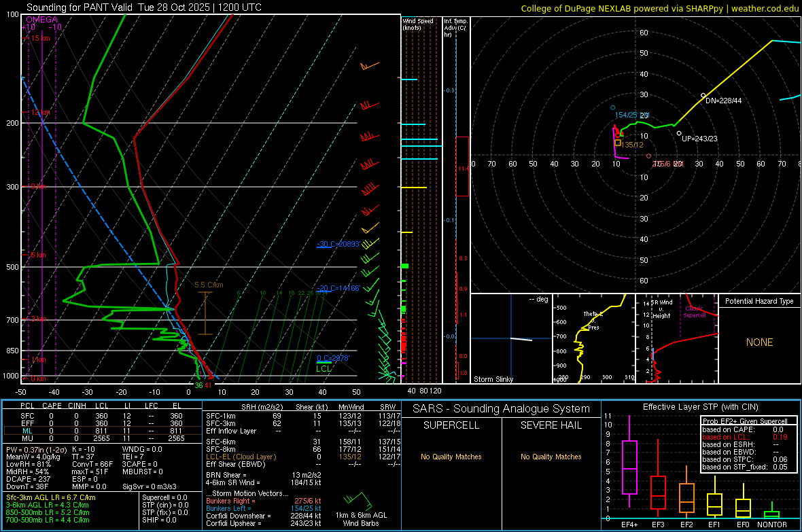Screen dimensions: 802x532
Task: Select the SigSvr = 0 m3/s3 value
Action: tap(150, 487)
